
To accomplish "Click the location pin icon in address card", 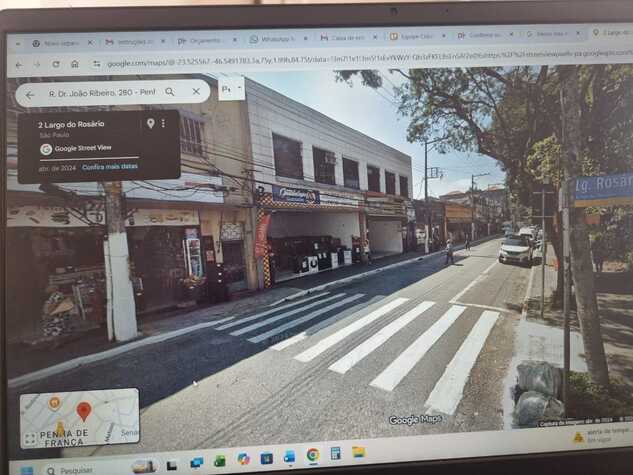I will tap(151, 123).
